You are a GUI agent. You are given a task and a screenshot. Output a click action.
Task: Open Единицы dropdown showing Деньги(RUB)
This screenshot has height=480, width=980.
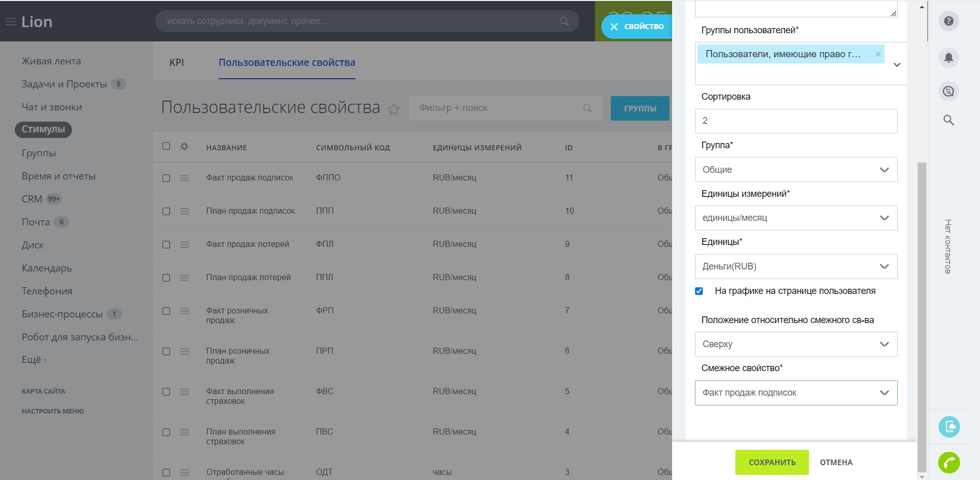pos(796,266)
